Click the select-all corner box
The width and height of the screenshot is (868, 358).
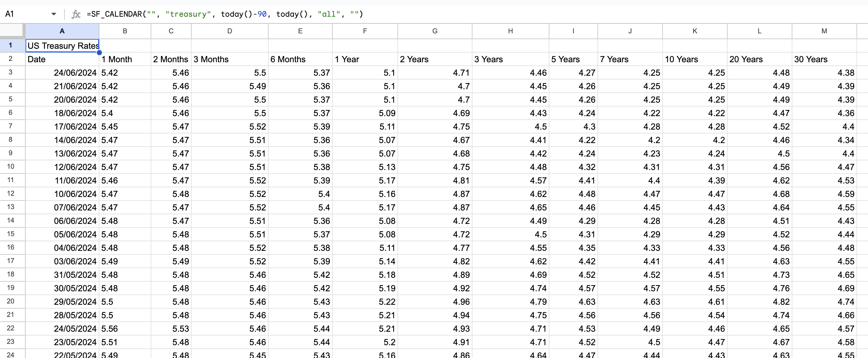coord(12,31)
